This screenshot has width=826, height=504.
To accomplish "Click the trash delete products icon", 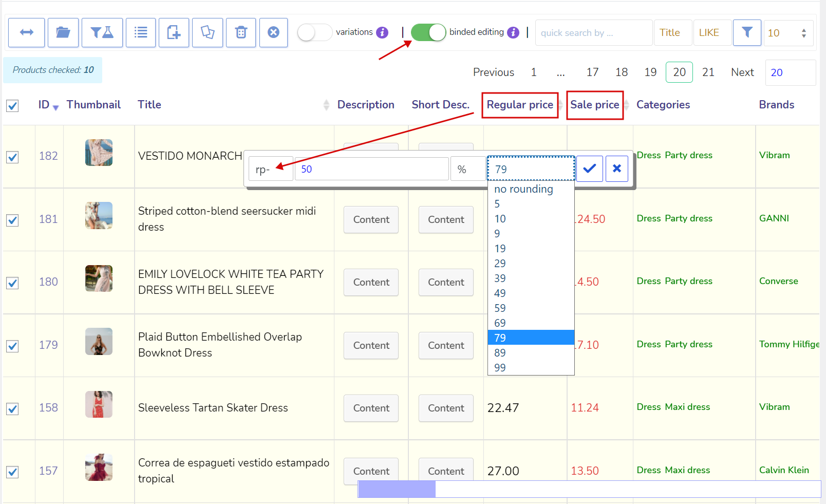I will 241,33.
